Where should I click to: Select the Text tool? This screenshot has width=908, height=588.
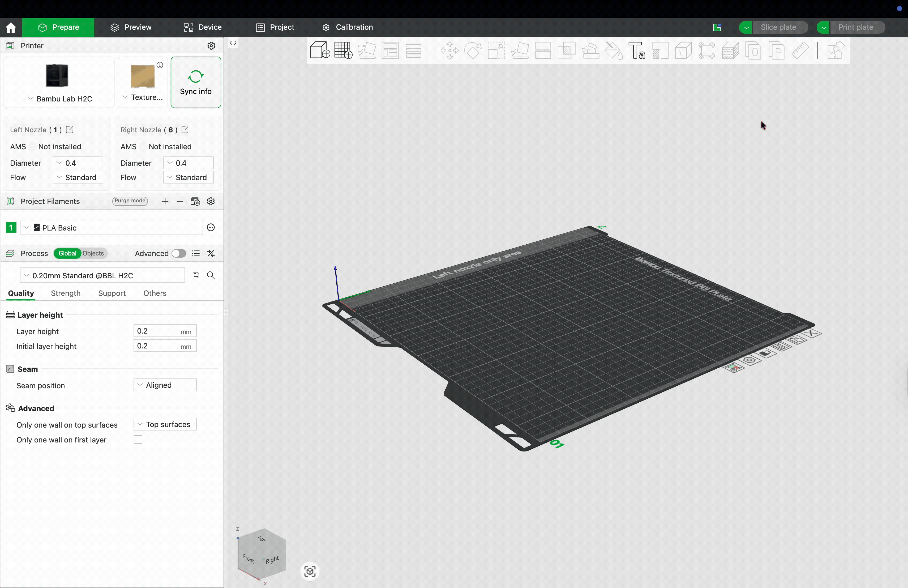[x=636, y=51]
